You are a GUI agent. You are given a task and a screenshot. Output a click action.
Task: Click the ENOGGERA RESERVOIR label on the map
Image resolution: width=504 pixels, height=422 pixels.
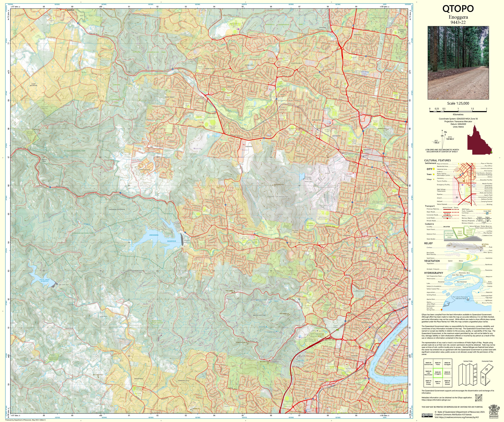163,238
